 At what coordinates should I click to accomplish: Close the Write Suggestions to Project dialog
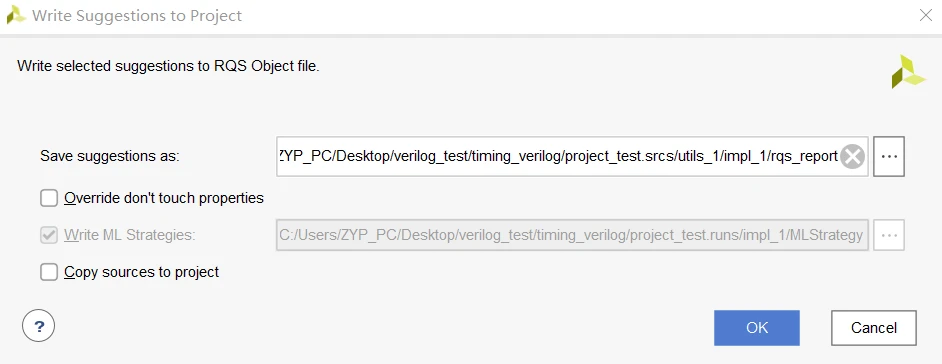(926, 16)
